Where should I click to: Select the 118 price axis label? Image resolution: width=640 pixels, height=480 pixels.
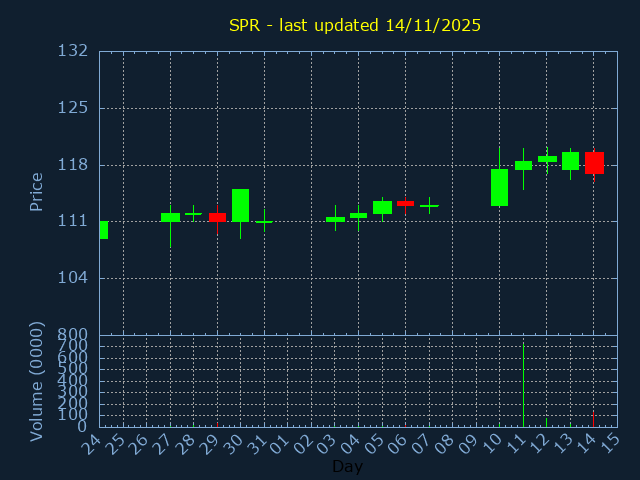(79, 165)
